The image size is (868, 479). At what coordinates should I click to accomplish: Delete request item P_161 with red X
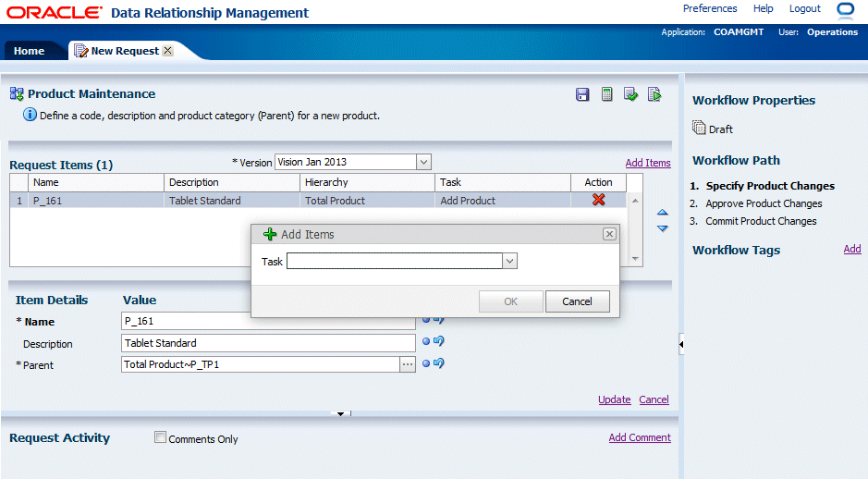pos(598,200)
